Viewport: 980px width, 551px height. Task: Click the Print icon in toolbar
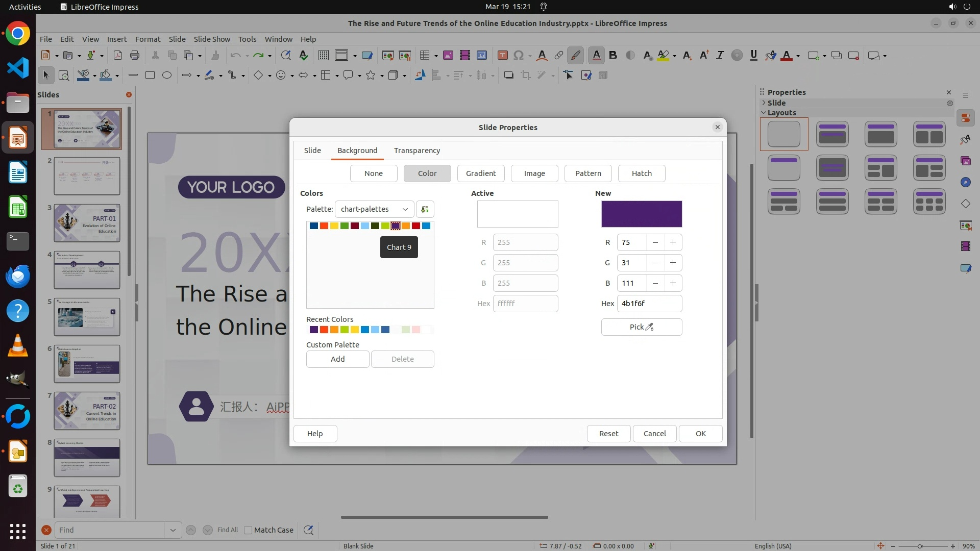(135, 56)
